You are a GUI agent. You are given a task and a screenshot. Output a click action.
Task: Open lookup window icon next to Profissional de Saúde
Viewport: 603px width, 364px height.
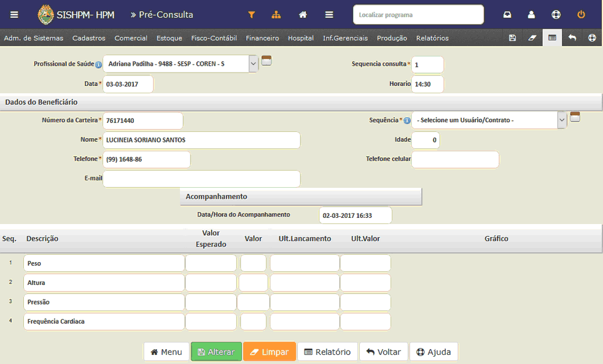[266, 60]
